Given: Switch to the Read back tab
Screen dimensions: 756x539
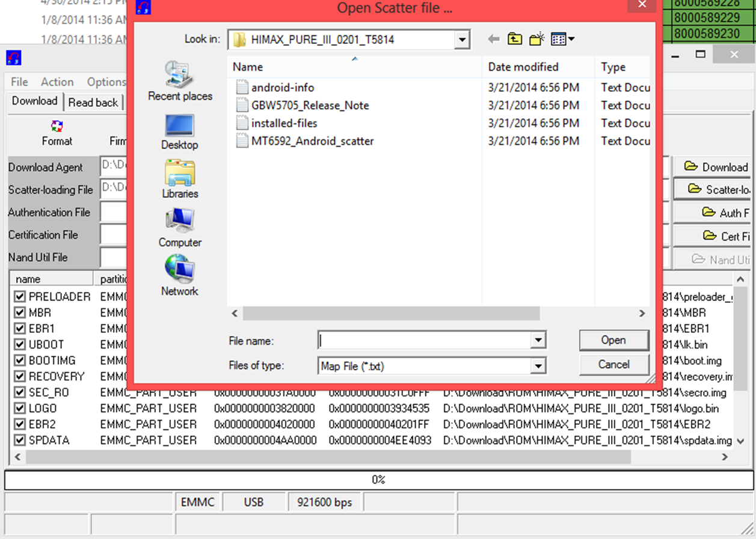Looking at the screenshot, I should point(93,103).
